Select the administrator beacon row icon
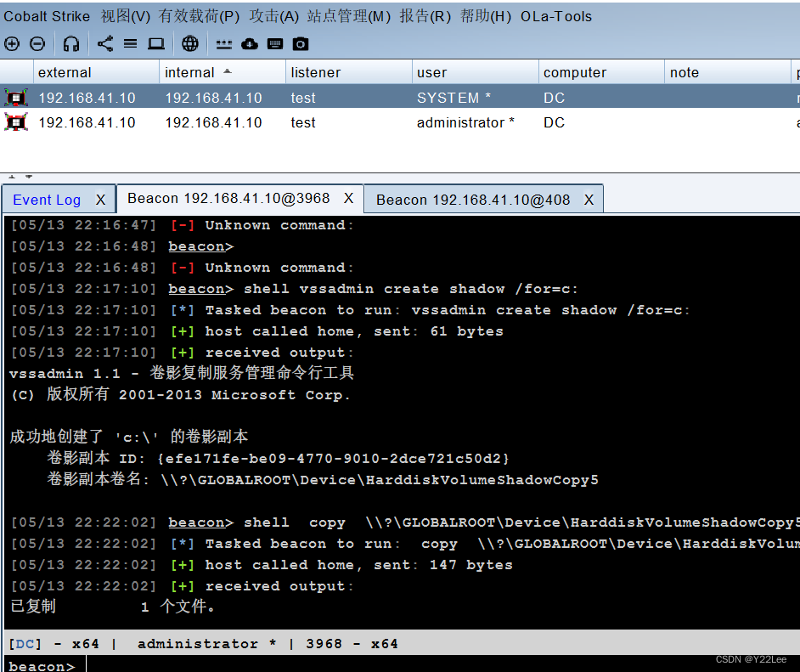 (16, 122)
